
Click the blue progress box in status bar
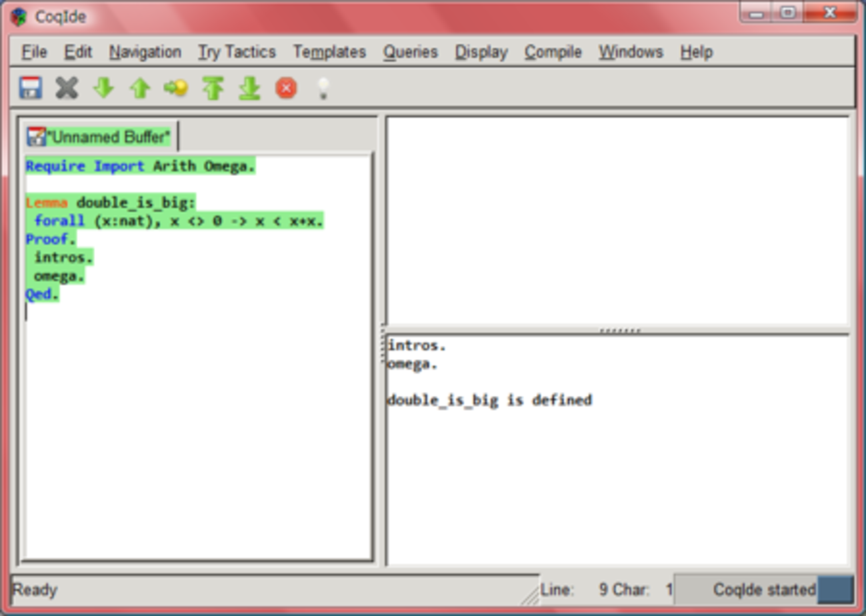835,589
